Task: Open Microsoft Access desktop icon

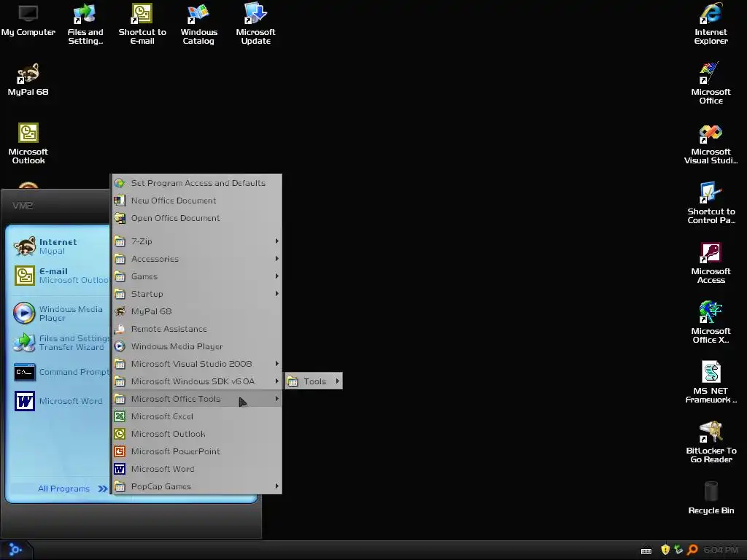Action: tap(711, 263)
